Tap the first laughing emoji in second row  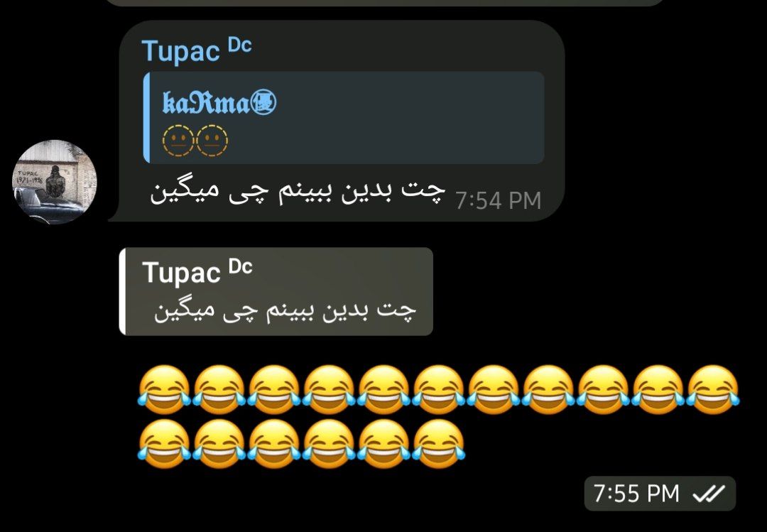(164, 445)
